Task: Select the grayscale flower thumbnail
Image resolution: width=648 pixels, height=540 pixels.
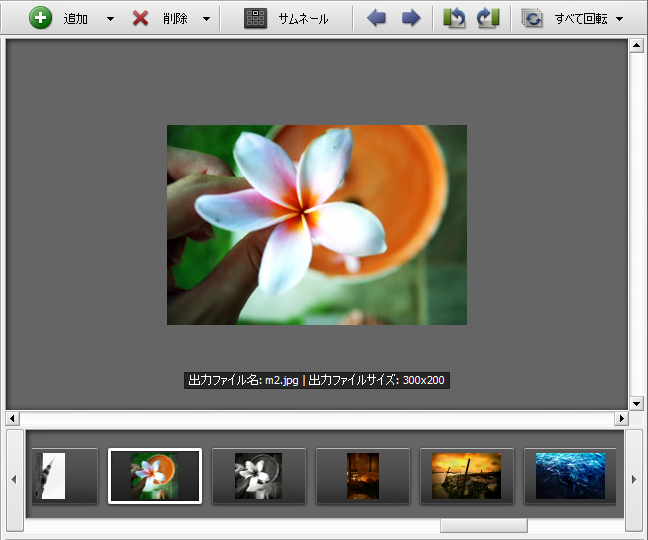Action: point(258,476)
